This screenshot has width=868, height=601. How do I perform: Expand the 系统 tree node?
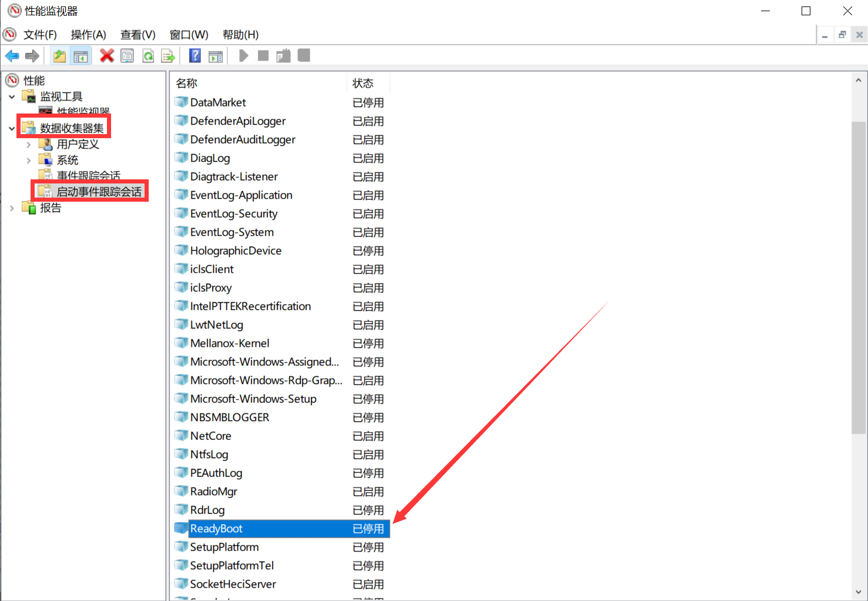coord(28,160)
